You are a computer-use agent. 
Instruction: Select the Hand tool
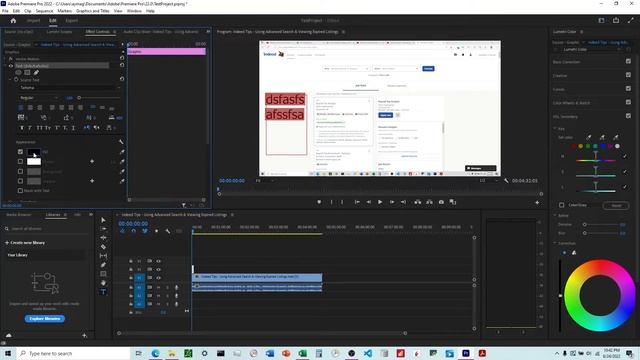tap(103, 282)
